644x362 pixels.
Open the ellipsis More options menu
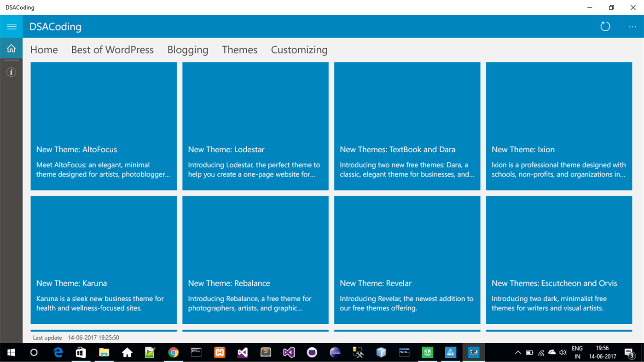pos(632,26)
